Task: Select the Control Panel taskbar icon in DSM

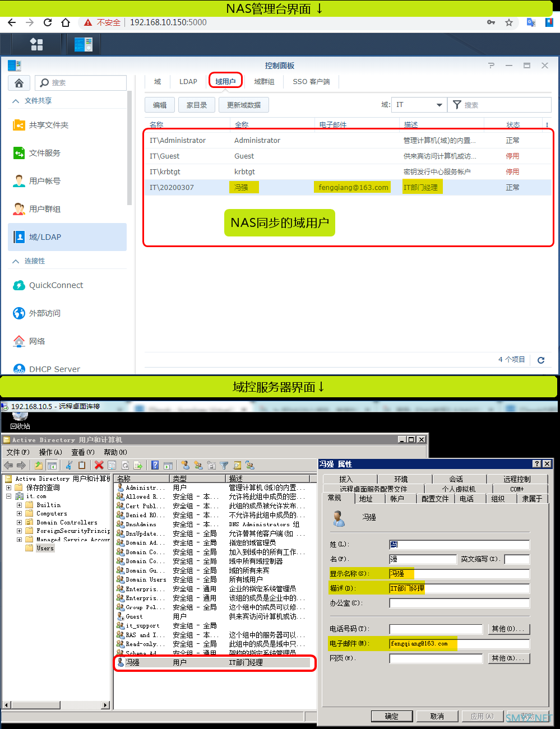Action: pos(84,44)
